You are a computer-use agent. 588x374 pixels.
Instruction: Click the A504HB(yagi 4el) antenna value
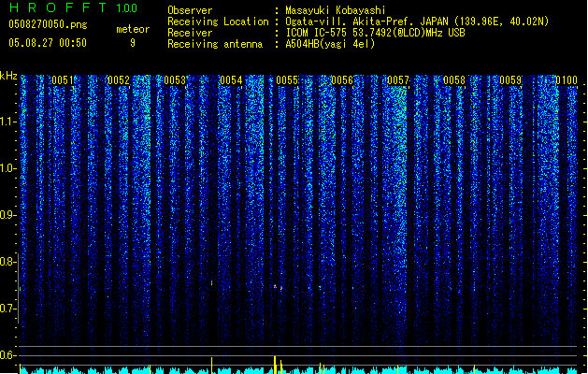coord(330,44)
